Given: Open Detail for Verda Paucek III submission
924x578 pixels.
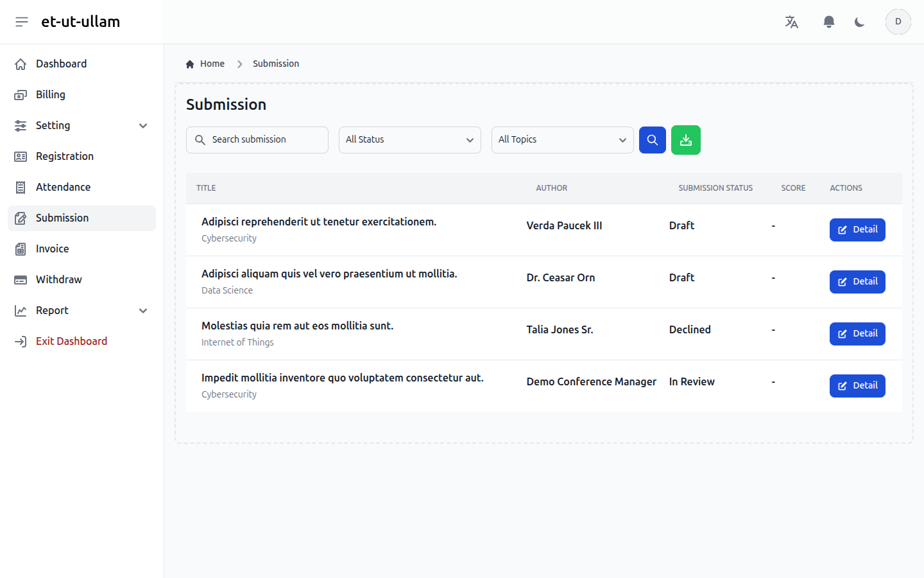Looking at the screenshot, I should click(857, 230).
